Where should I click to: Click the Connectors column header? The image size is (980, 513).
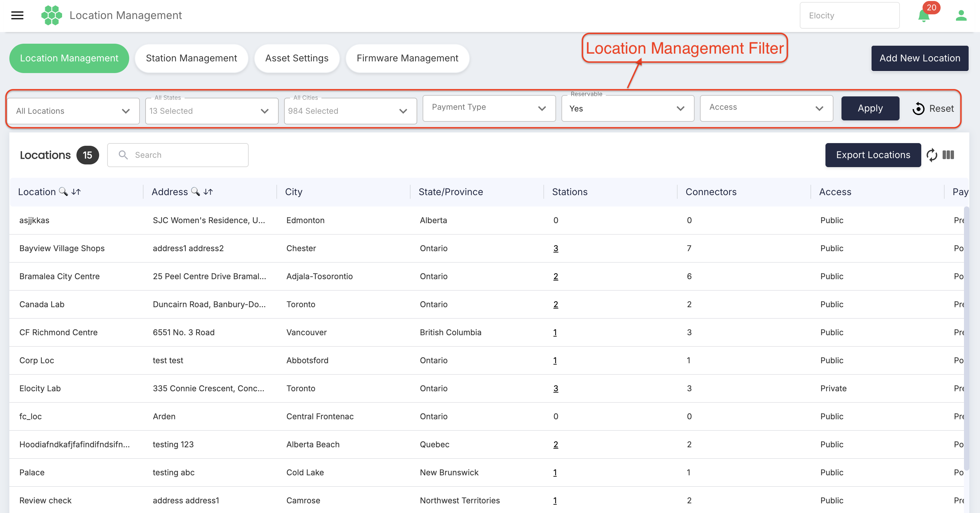711,192
